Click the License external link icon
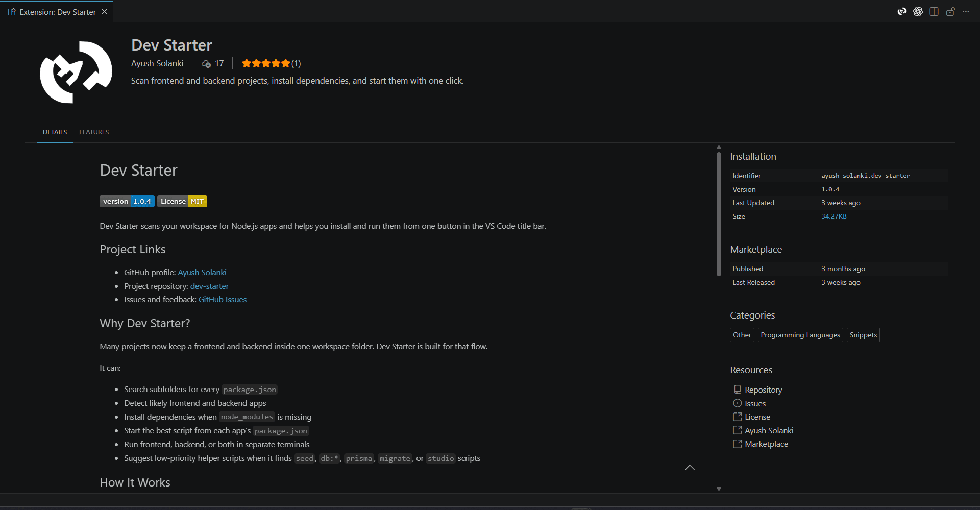 pos(737,417)
